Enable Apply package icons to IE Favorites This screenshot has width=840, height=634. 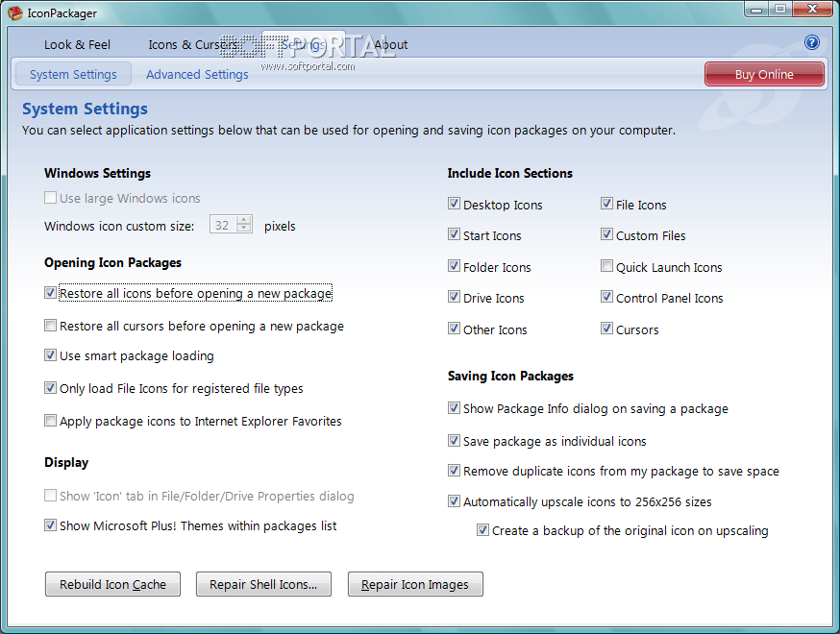[x=50, y=421]
